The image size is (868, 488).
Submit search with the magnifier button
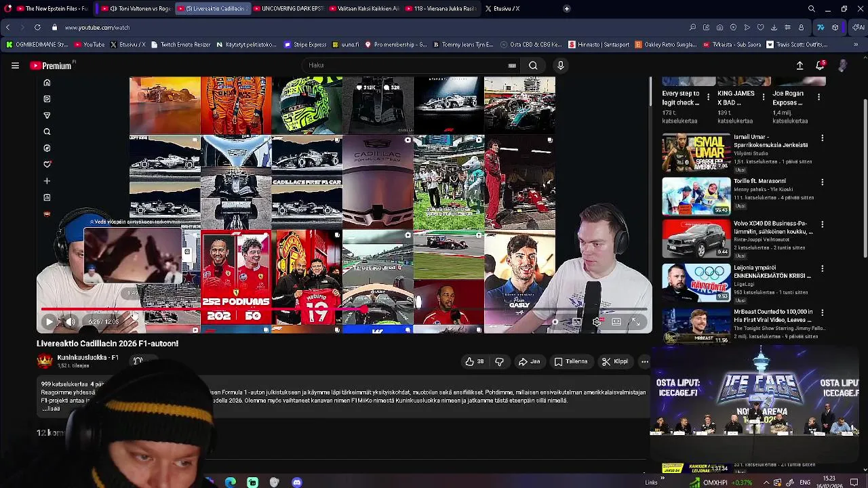(533, 66)
